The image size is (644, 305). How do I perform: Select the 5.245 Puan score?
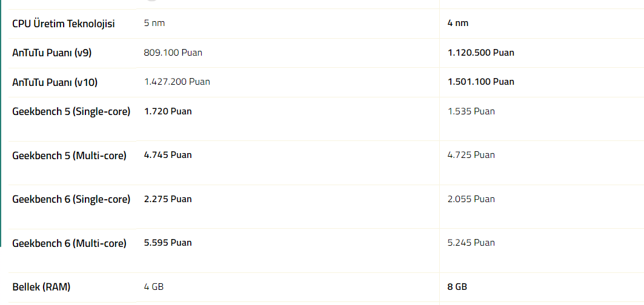[x=471, y=243]
